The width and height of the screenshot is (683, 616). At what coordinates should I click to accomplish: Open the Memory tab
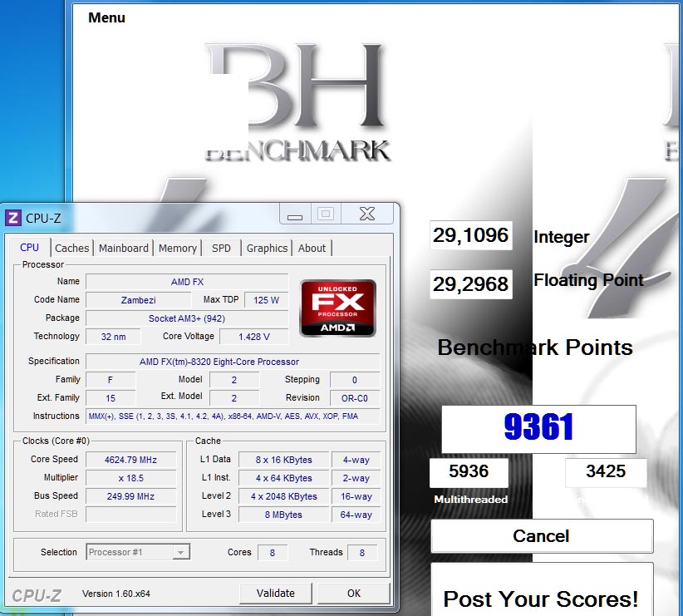(x=177, y=248)
